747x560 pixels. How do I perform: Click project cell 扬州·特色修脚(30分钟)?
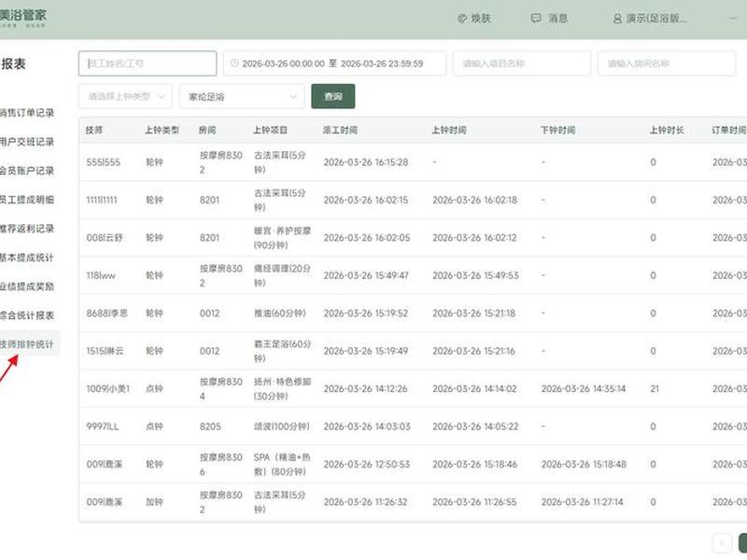point(282,388)
